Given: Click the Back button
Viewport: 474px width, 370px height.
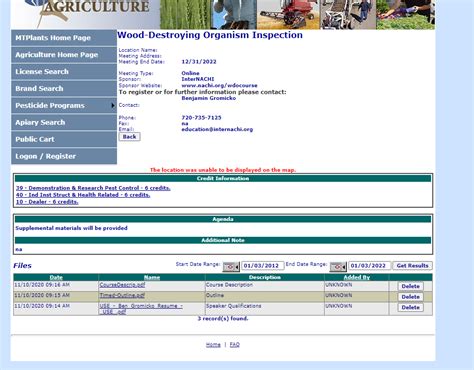Looking at the screenshot, I should coord(129,137).
